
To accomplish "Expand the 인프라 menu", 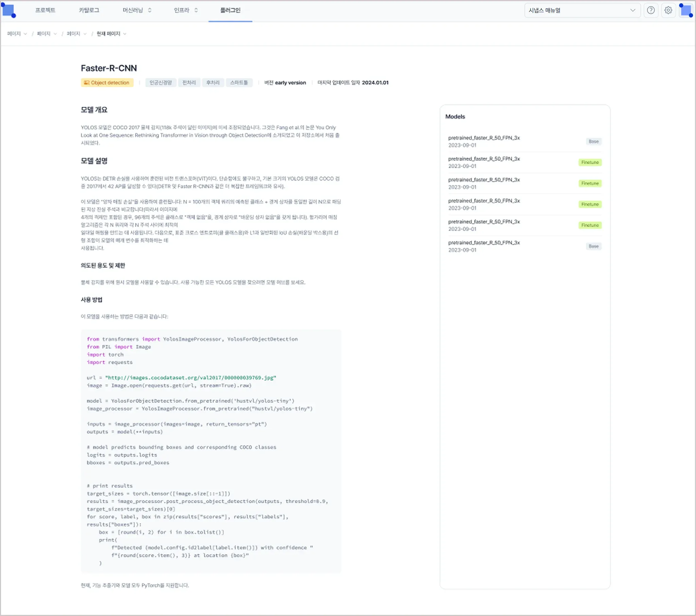I will click(x=186, y=10).
